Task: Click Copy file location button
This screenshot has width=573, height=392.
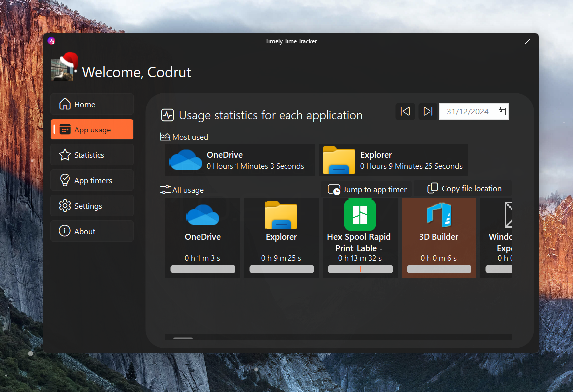Action: tap(464, 188)
